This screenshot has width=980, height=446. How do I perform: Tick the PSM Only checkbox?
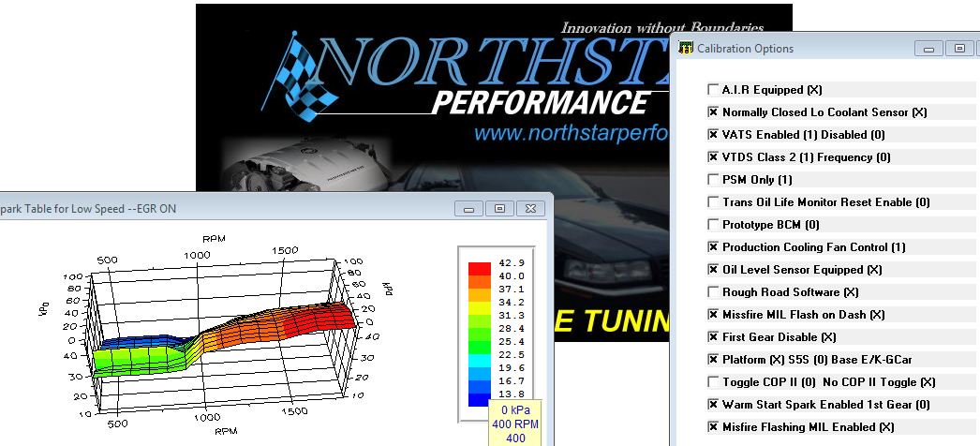tap(713, 180)
